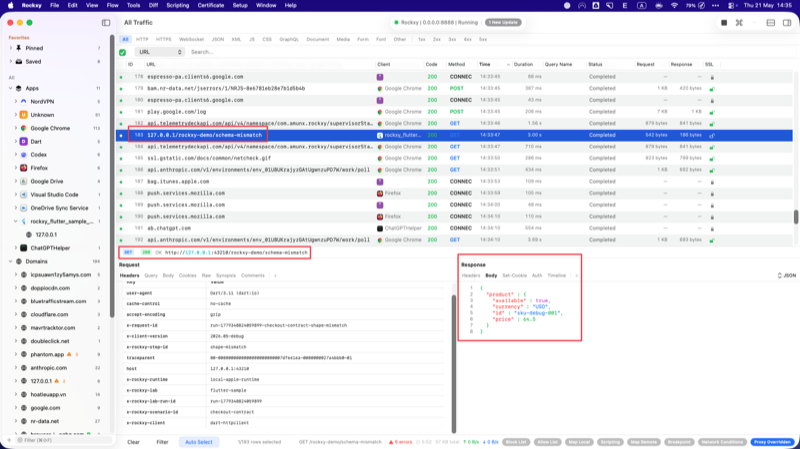Click the Google Chrome app icon in sidebar
The width and height of the screenshot is (800, 449).
point(23,128)
